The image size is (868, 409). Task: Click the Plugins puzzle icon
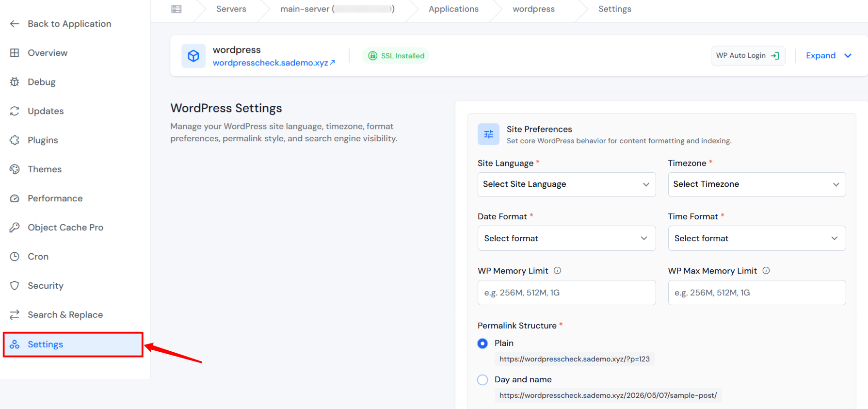coord(15,140)
